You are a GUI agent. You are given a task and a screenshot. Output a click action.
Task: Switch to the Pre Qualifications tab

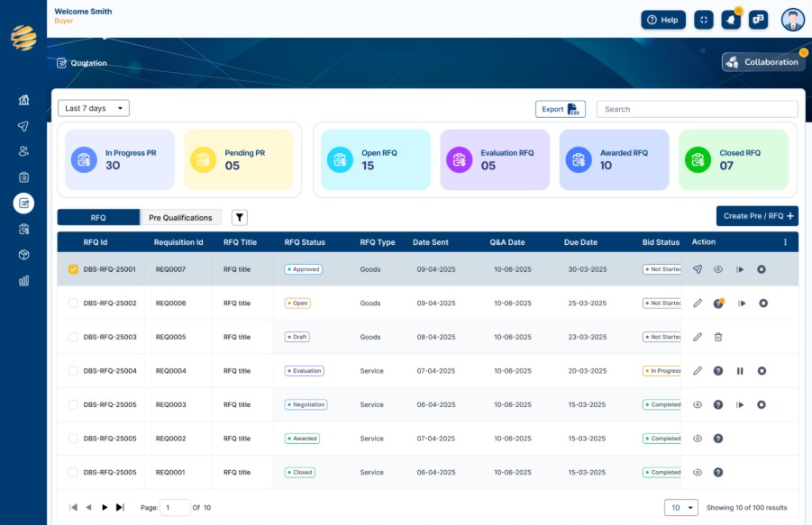(x=180, y=218)
